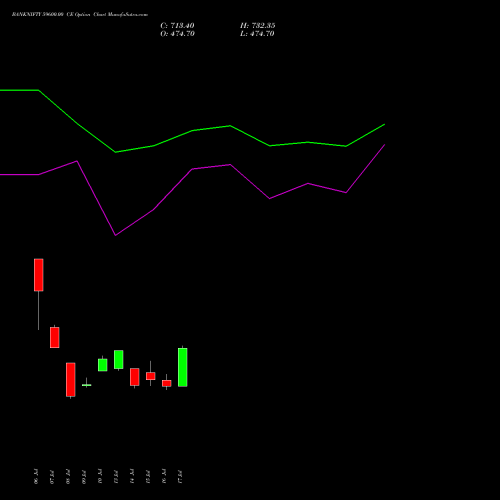Click the 17 Jul date axis label
The height and width of the screenshot is (500, 500).
point(180,477)
